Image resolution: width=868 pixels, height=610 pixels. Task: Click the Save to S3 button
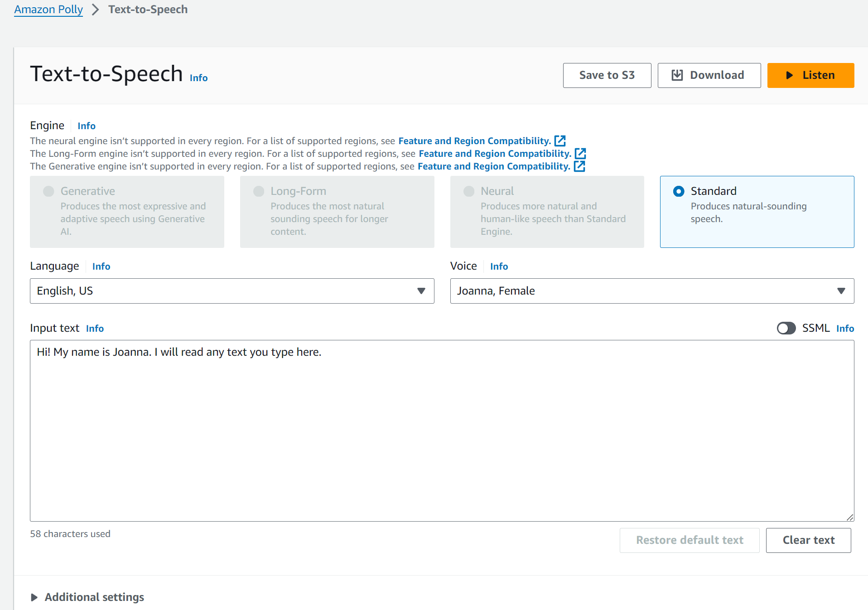(x=607, y=75)
